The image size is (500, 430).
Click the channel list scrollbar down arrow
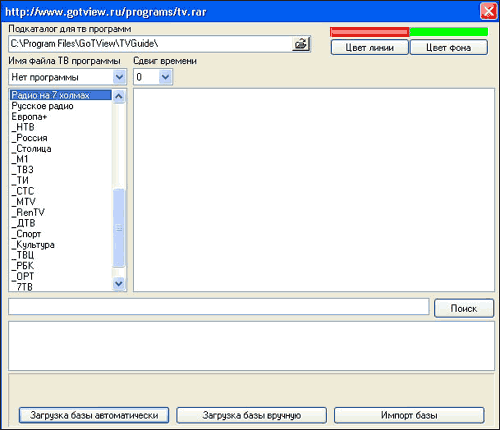119,284
